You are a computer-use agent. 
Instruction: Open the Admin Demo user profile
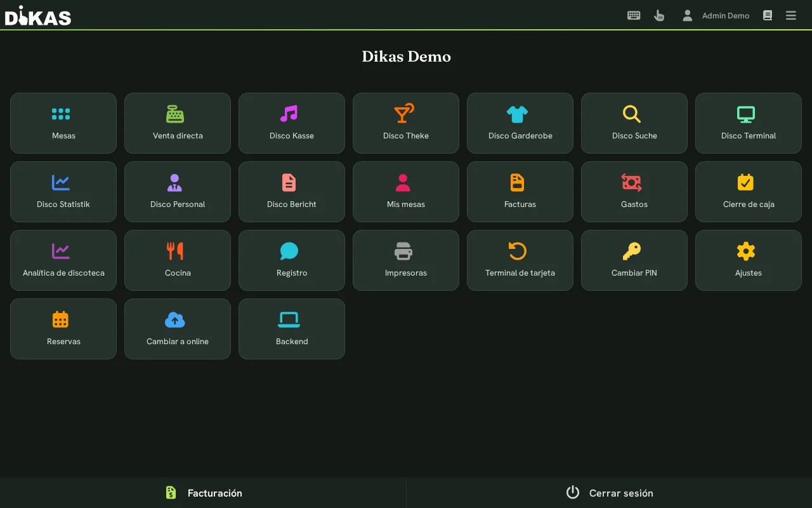716,15
